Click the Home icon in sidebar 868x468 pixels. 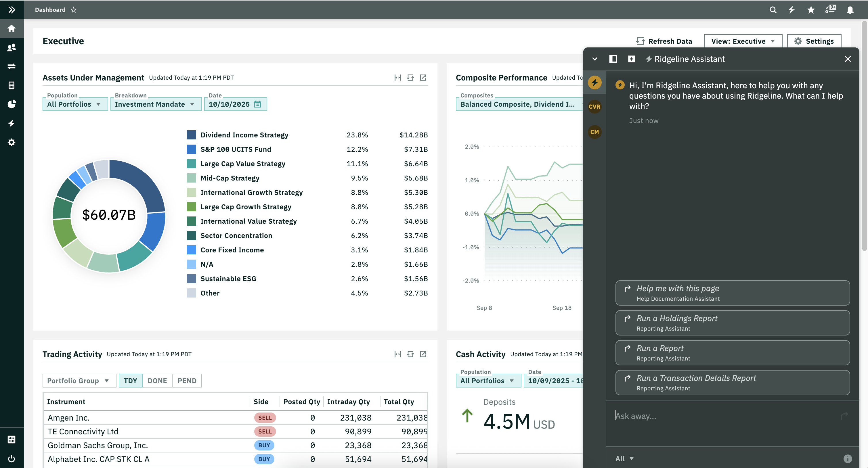coord(12,28)
